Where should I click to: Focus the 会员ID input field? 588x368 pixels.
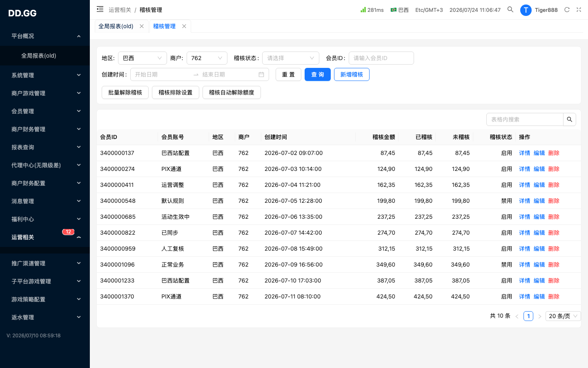coord(381,58)
